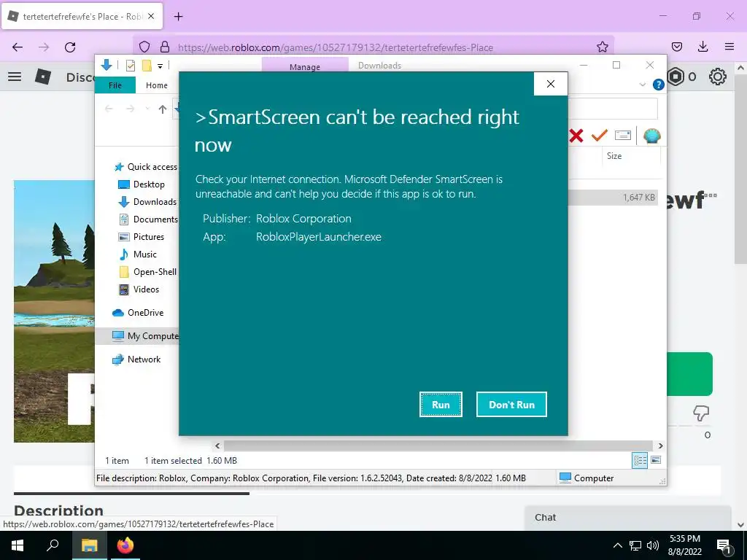Bookmark this page with the star icon
The image size is (747, 560).
tap(602, 47)
